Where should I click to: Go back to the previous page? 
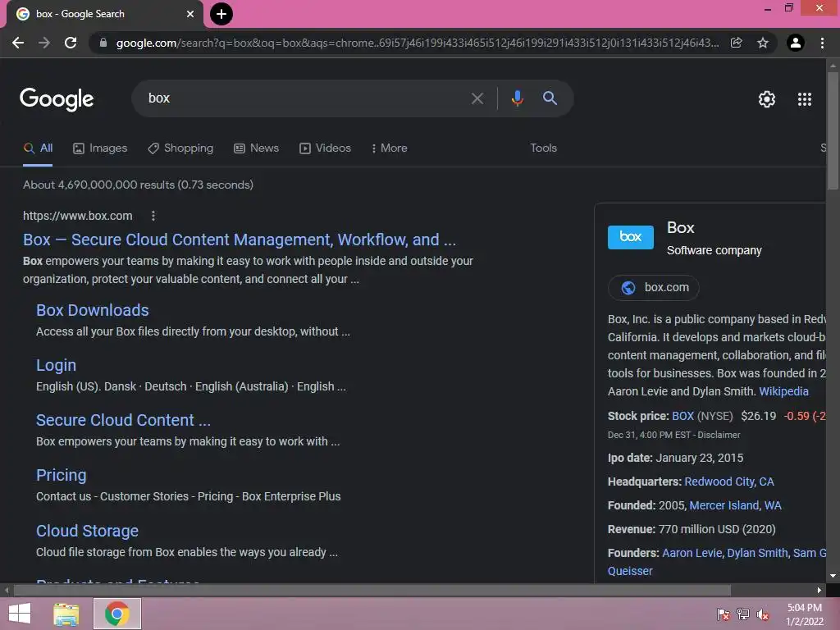coord(18,43)
